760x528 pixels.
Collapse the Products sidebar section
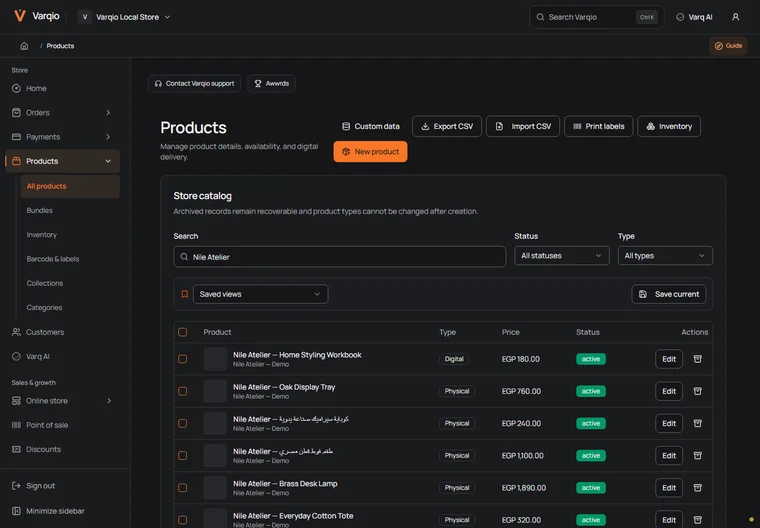click(x=108, y=161)
